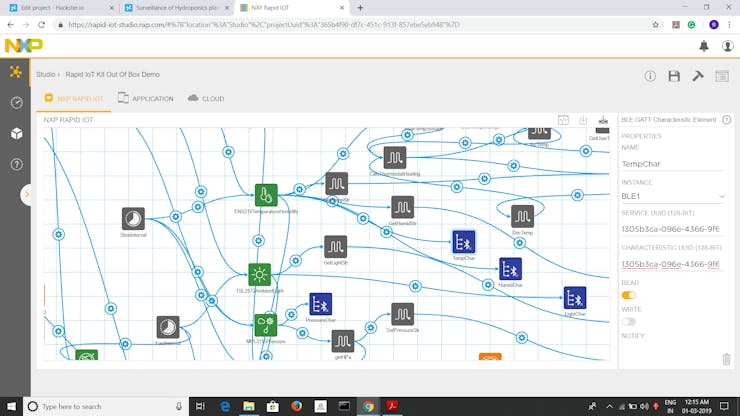Click the DocTemp function node

[522, 216]
